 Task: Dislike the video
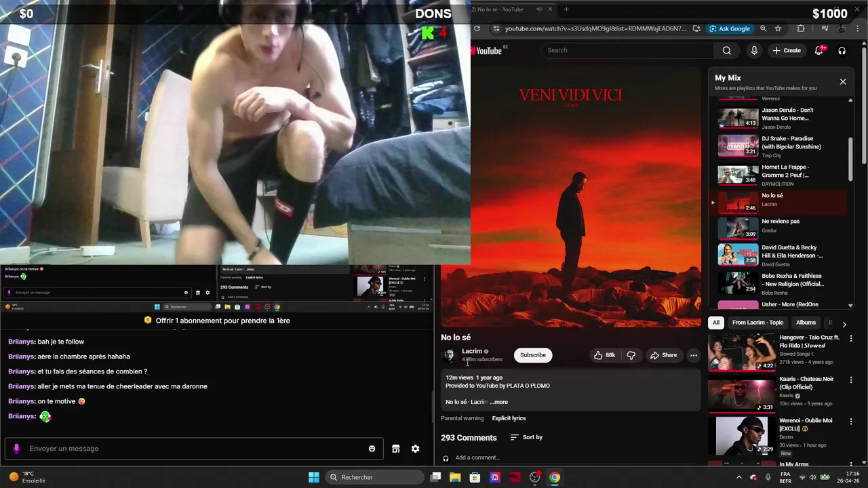pos(631,355)
